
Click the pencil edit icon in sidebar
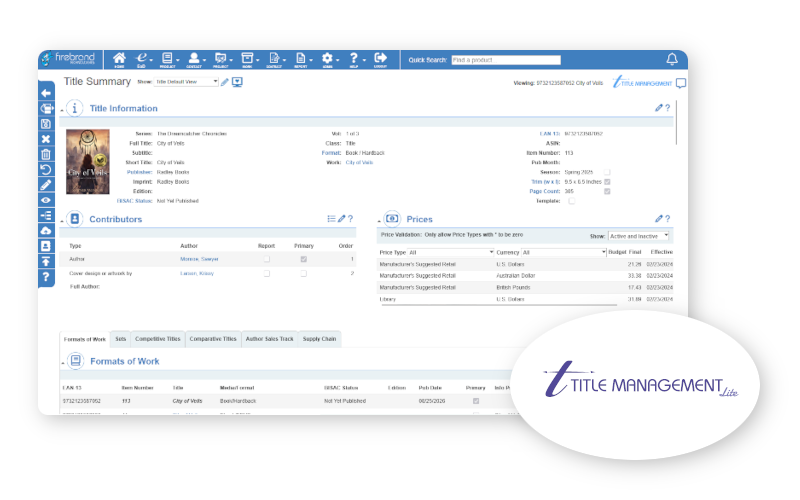click(x=46, y=185)
